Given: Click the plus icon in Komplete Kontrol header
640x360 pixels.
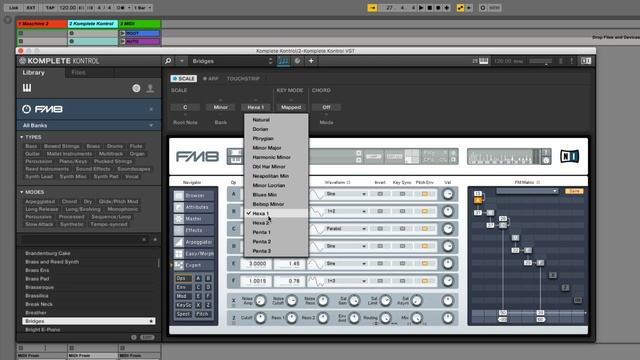Looking at the screenshot, I should pos(311,61).
